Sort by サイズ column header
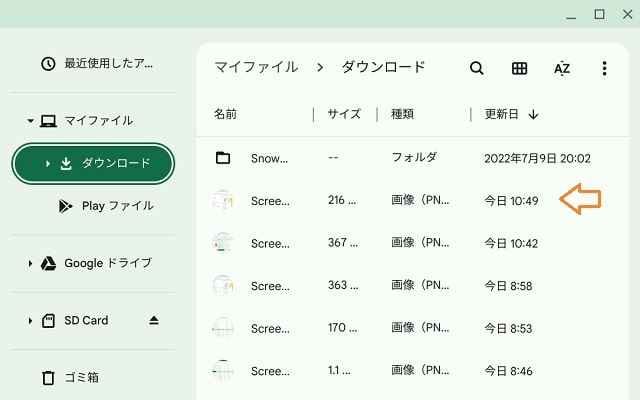This screenshot has width=640, height=400. pyautogui.click(x=343, y=114)
